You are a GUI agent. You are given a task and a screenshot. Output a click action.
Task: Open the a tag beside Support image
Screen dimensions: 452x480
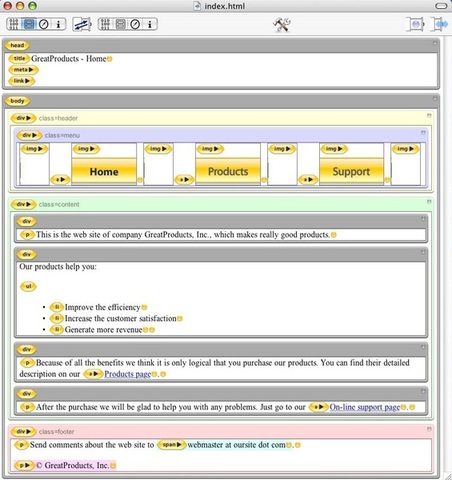[308, 179]
